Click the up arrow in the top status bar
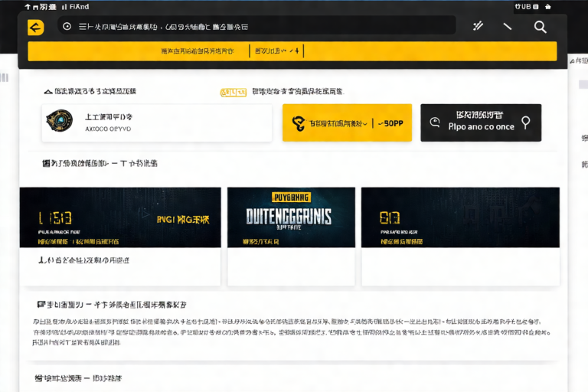This screenshot has height=392, width=588. (28, 7)
